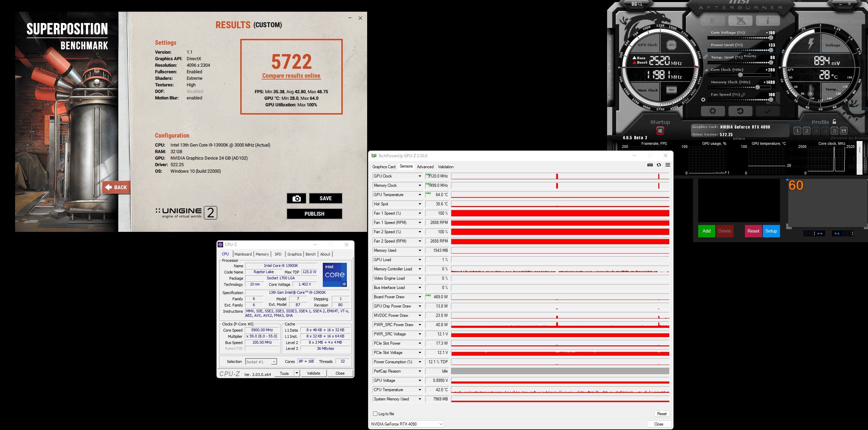Click the PUBLISH button in Superposition
This screenshot has height=430, width=868.
314,214
